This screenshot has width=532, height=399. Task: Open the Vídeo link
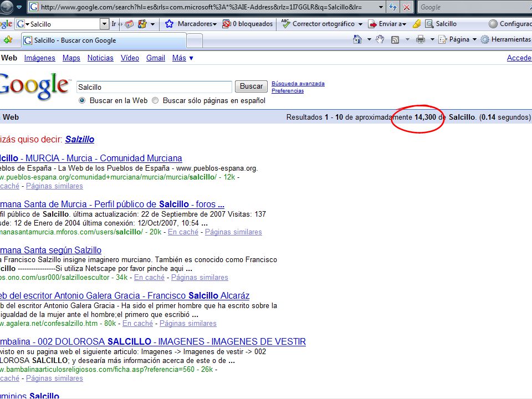130,58
